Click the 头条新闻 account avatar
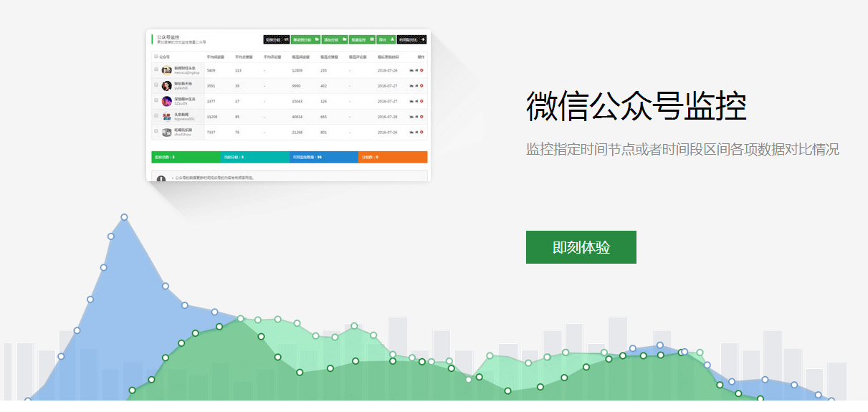The width and height of the screenshot is (868, 412). [166, 116]
